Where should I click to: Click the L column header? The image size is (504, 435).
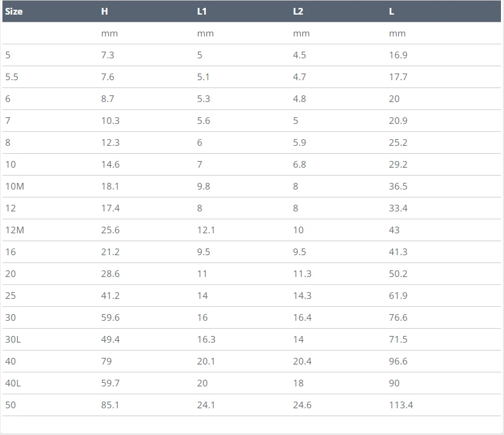[392, 12]
